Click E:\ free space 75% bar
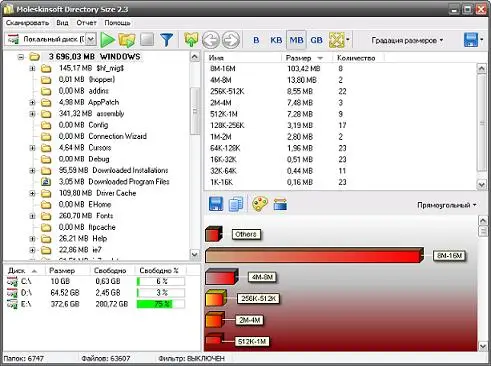 click(x=161, y=304)
